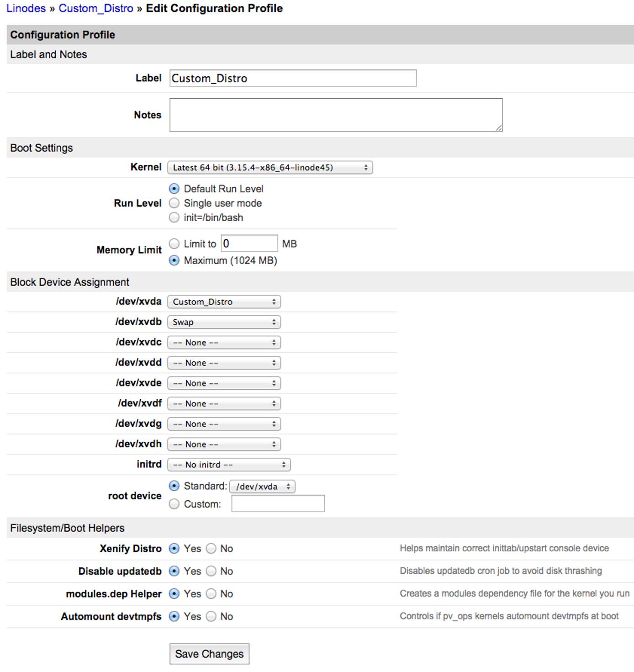This screenshot has width=634, height=672.
Task: Open the /dev/xvdc dropdown
Action: pos(223,342)
